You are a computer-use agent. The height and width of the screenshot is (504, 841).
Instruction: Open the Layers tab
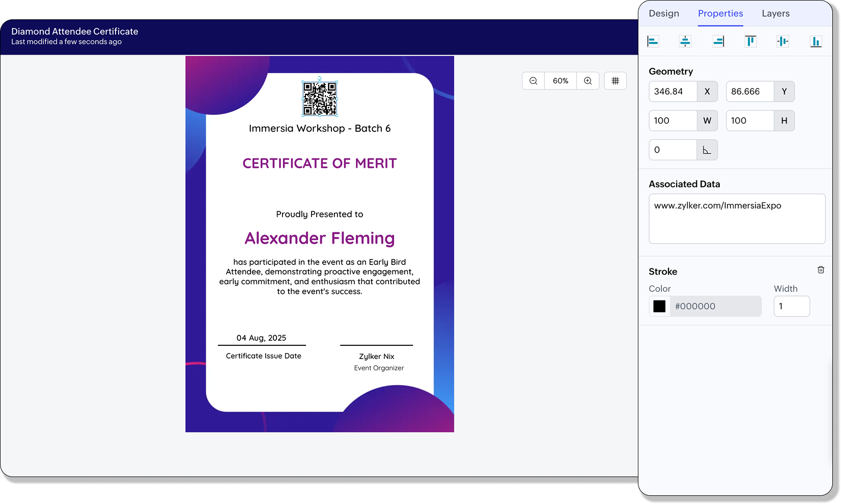775,14
